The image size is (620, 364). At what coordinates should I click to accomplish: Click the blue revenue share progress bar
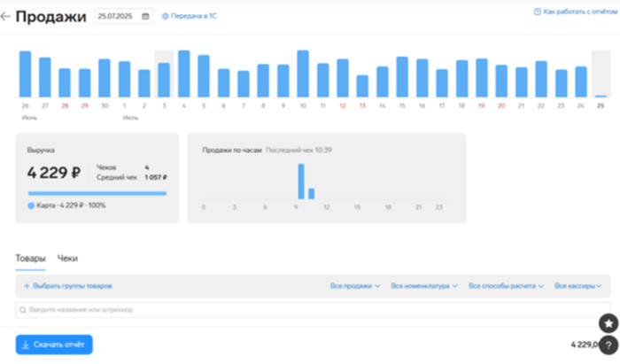97,194
